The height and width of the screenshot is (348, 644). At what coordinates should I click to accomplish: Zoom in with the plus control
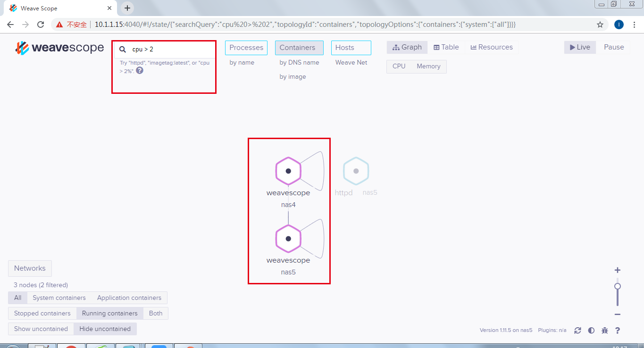click(x=618, y=270)
